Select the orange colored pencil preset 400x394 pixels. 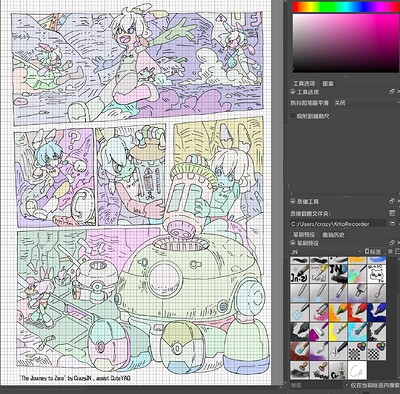[x=338, y=312]
